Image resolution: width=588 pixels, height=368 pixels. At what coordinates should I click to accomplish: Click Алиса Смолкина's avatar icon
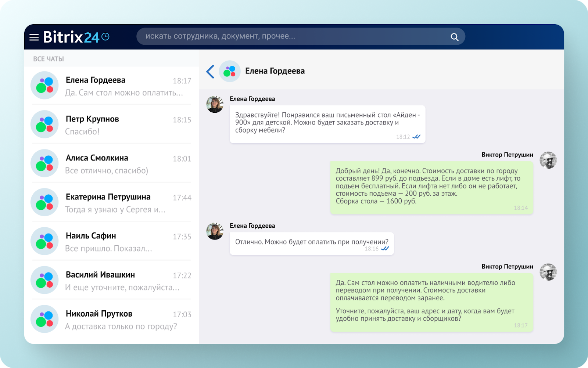[44, 163]
